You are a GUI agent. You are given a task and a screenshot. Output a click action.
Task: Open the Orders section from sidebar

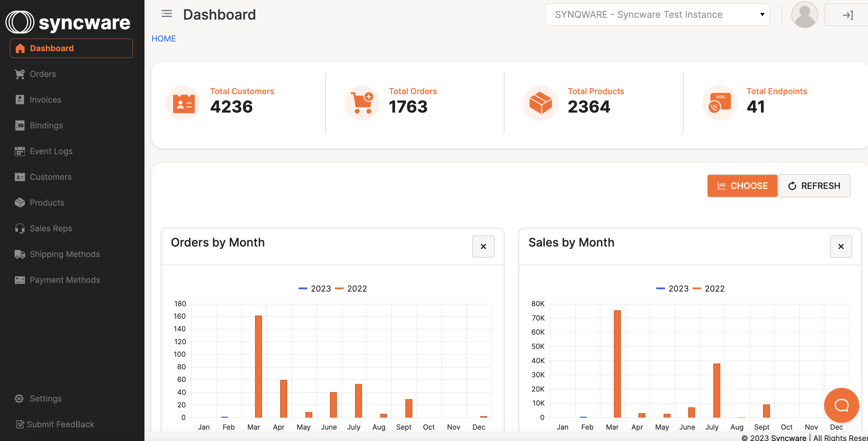pos(43,74)
